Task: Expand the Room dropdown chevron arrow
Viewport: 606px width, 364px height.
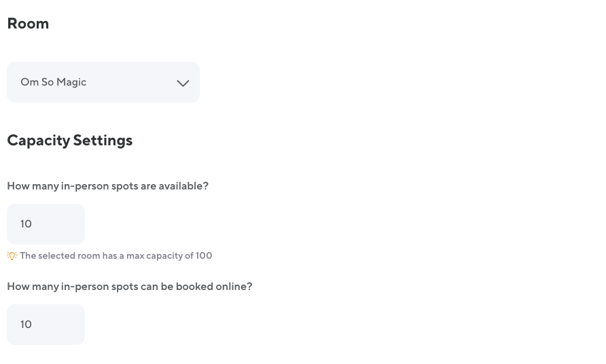Action: [x=183, y=83]
